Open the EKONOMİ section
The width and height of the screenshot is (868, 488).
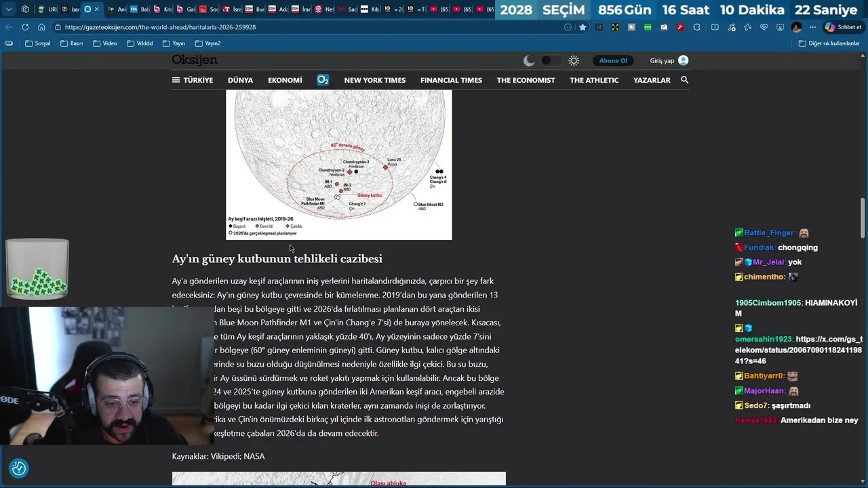click(x=285, y=80)
